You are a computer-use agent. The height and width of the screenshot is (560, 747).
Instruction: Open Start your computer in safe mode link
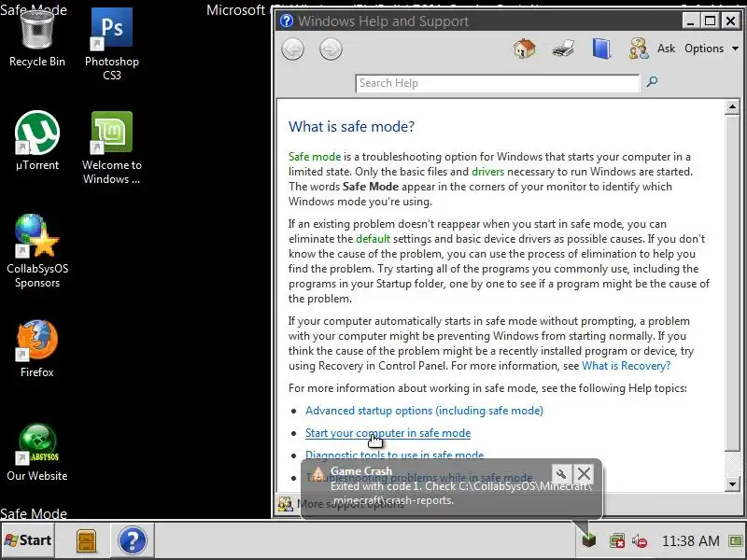point(388,433)
